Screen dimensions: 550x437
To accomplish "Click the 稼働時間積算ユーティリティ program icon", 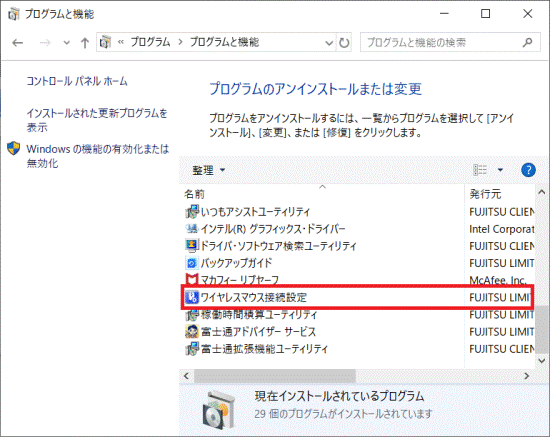I will (192, 315).
